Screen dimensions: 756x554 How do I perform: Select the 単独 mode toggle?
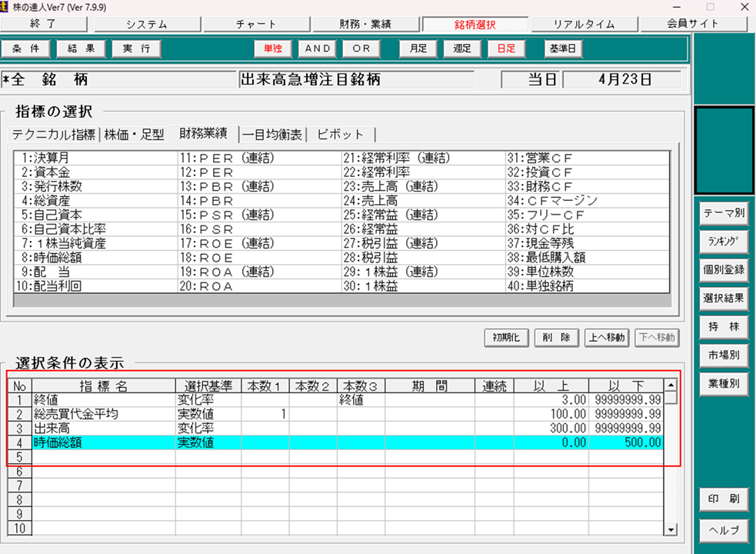point(273,48)
